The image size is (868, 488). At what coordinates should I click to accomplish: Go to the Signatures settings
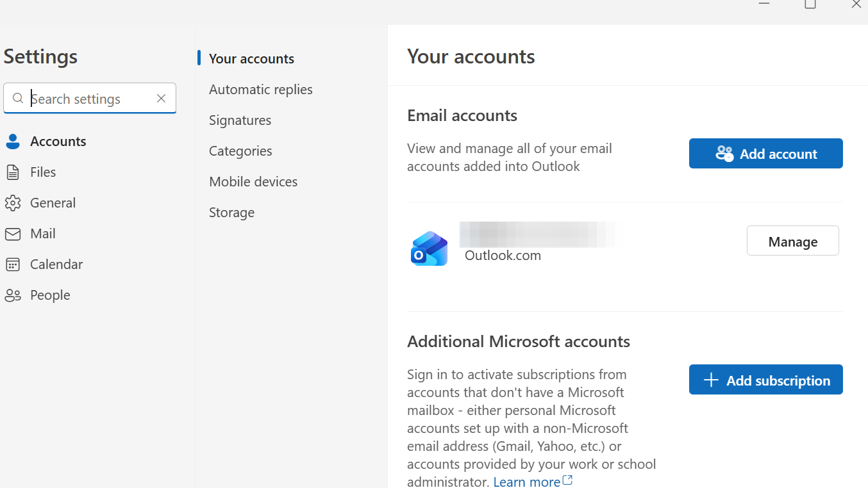point(240,120)
